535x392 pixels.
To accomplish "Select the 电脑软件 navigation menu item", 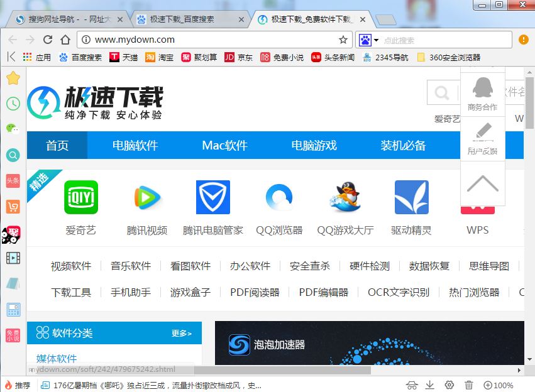I will coord(135,146).
